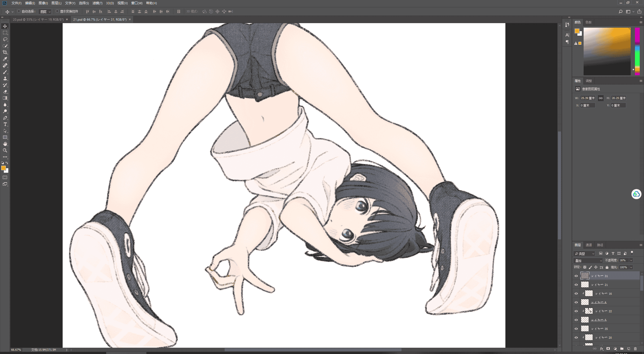The height and width of the screenshot is (354, 644).
Task: Enable the 自动选择 checkbox
Action: click(x=19, y=11)
